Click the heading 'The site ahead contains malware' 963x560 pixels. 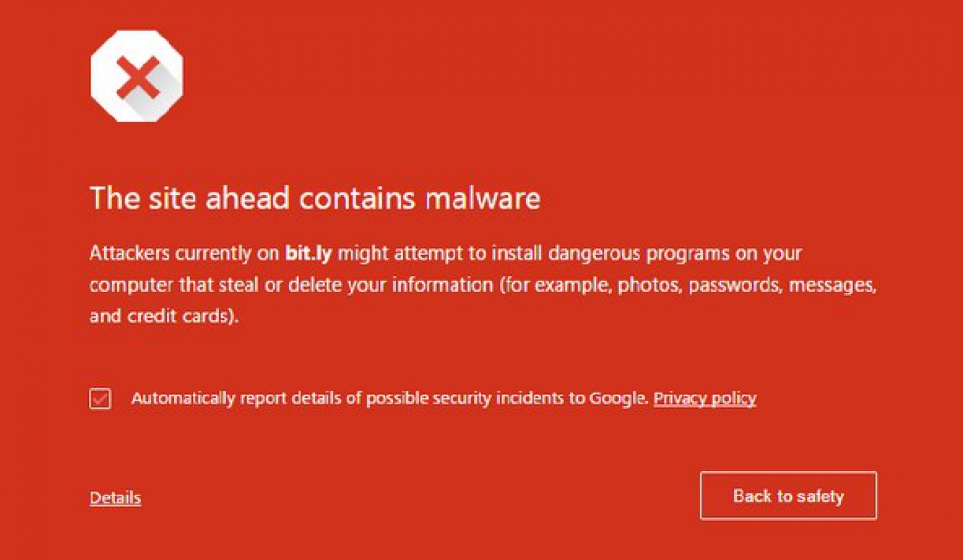click(x=315, y=198)
